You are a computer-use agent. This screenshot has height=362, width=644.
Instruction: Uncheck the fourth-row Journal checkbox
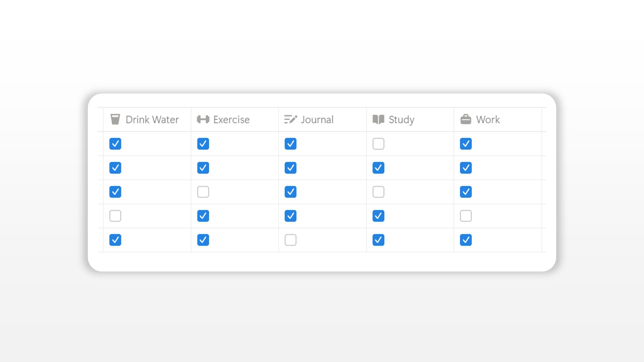tap(291, 216)
